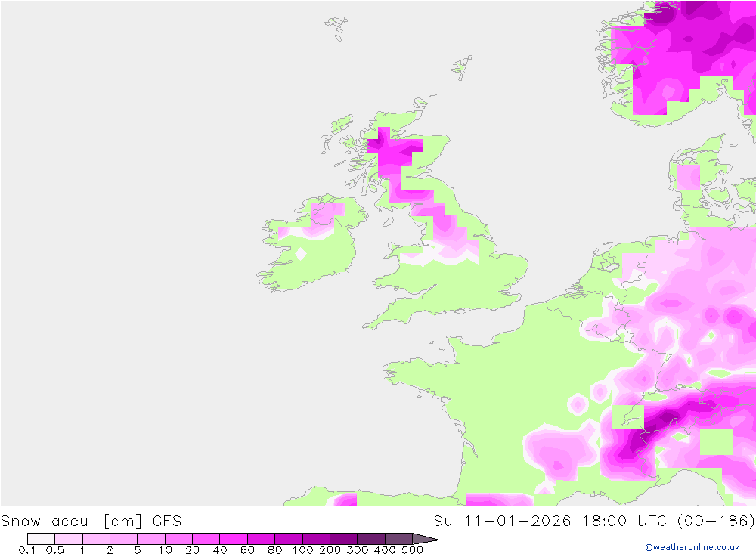
Task: Pick the 5–10 cm legend swatch
Action: tap(151, 539)
